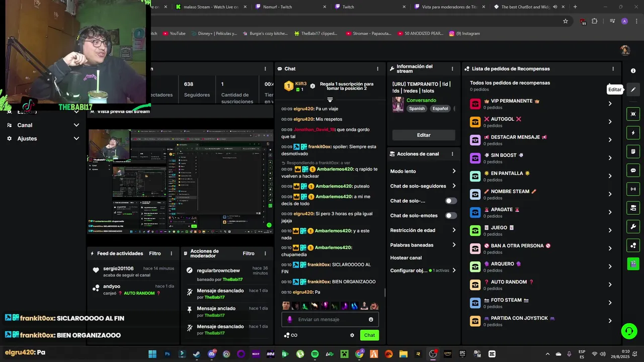Click the Editar pencil icon in right sidebar
The height and width of the screenshot is (362, 644).
pos(633,89)
